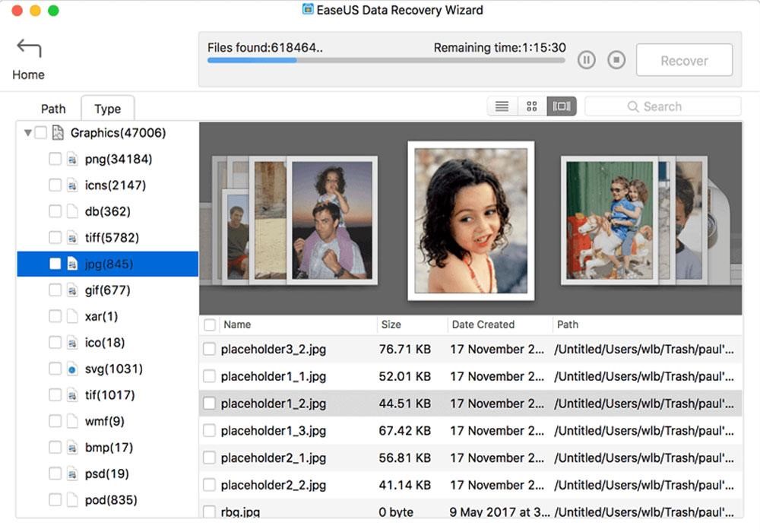Stop the scan with the stop icon
Viewport: 760px width, 532px height.
point(616,60)
